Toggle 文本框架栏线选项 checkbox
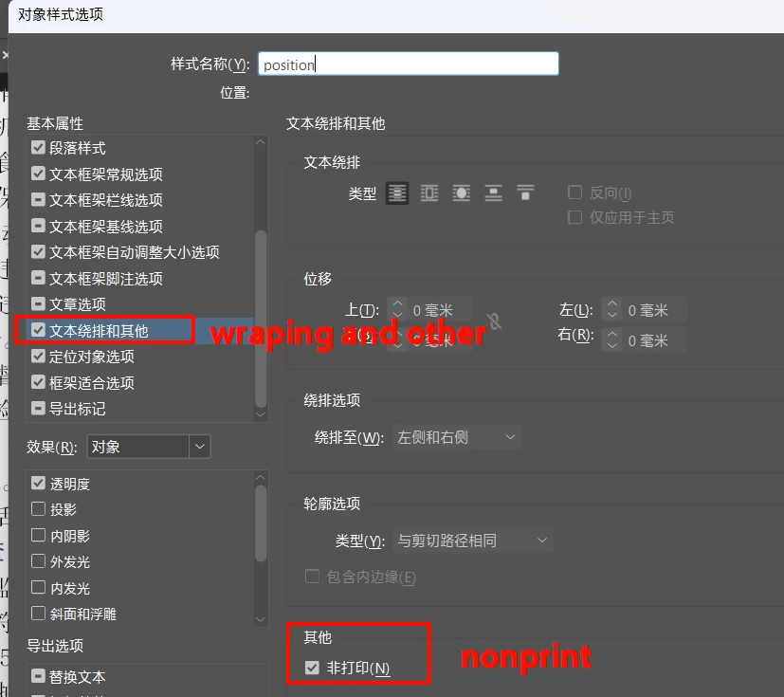Image resolution: width=784 pixels, height=697 pixels. point(38,199)
